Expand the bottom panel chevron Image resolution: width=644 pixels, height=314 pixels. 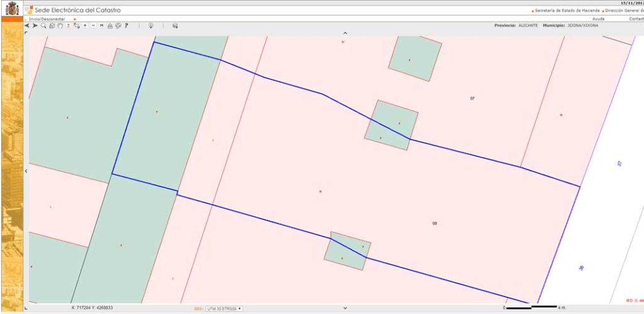[345, 308]
